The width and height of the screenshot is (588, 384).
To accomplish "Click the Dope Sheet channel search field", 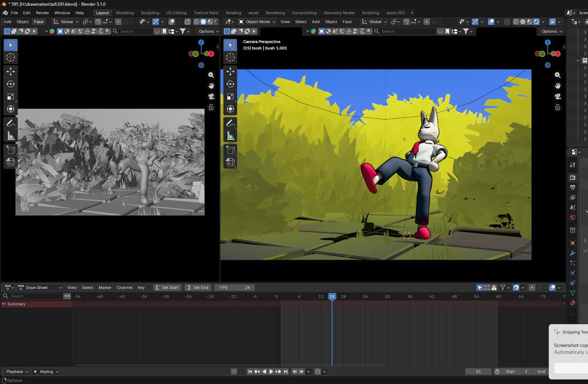I will 33,296.
